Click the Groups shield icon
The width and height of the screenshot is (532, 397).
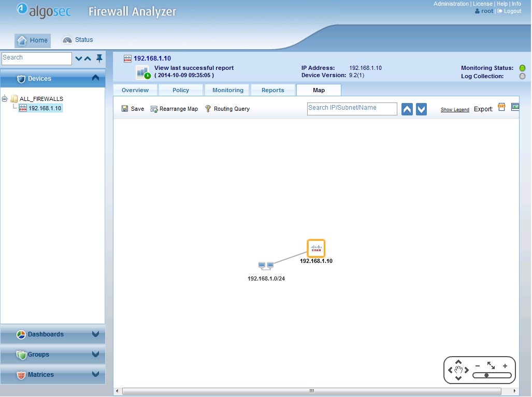coord(21,355)
